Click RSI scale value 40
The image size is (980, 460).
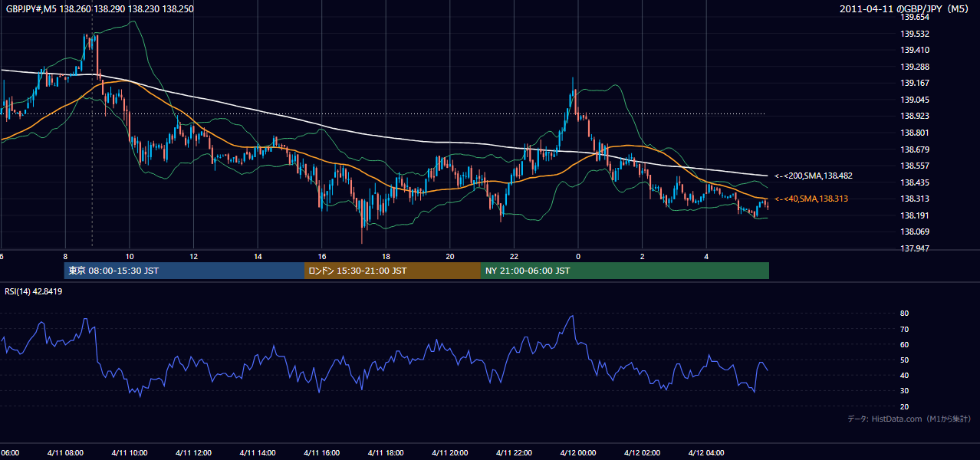pyautogui.click(x=904, y=375)
